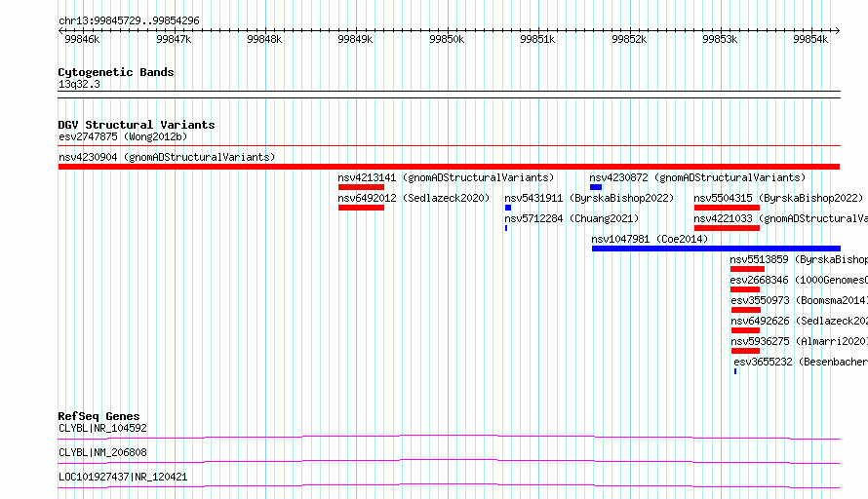The height and width of the screenshot is (499, 868).
Task: Click the RefSeq Genes track title
Action: (99, 416)
